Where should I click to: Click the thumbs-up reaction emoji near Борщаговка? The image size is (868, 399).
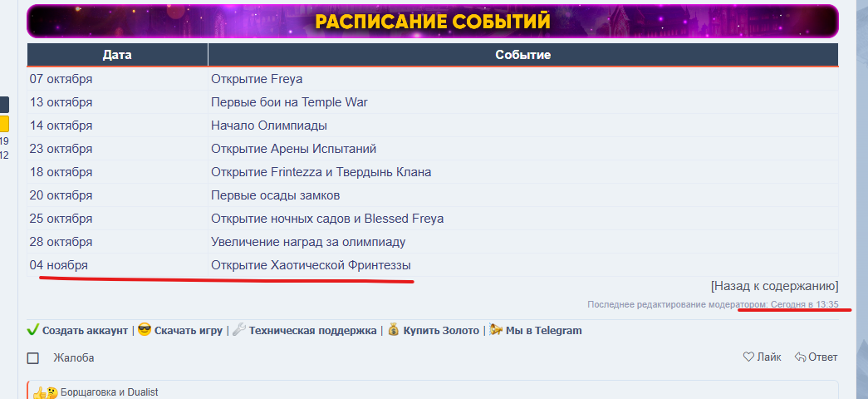[40, 392]
